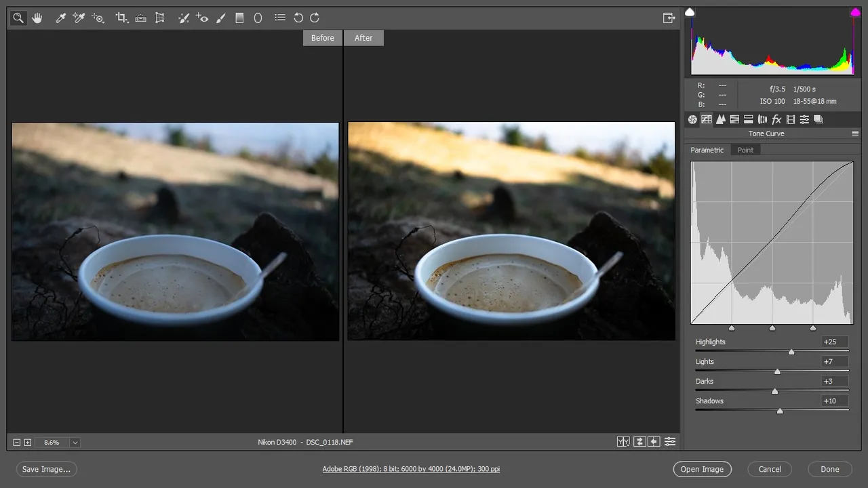Open the Tone Curve panel menu
868x488 pixels.
[x=855, y=134]
